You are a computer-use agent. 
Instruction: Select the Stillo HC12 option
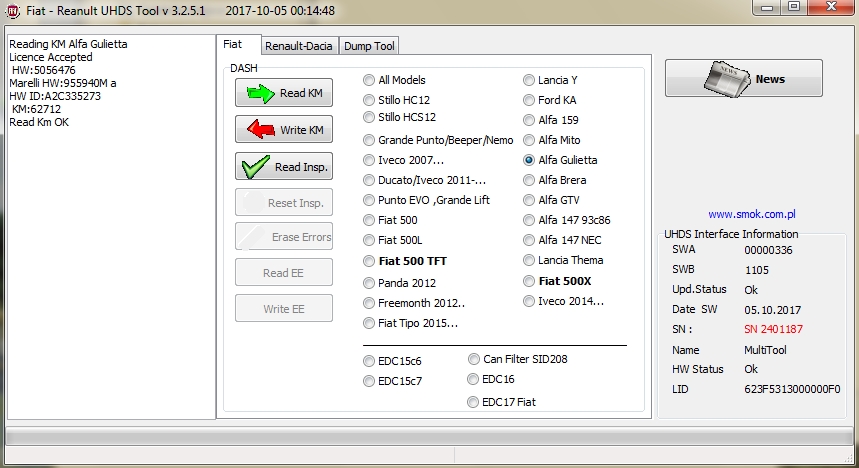click(x=369, y=100)
